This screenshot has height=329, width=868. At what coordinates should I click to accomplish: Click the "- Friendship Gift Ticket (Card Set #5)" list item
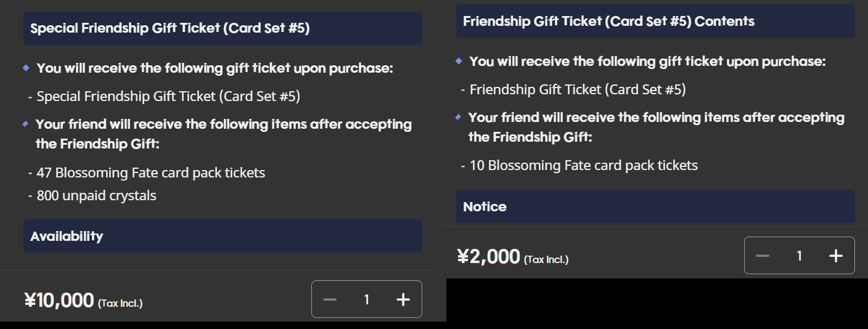click(577, 89)
